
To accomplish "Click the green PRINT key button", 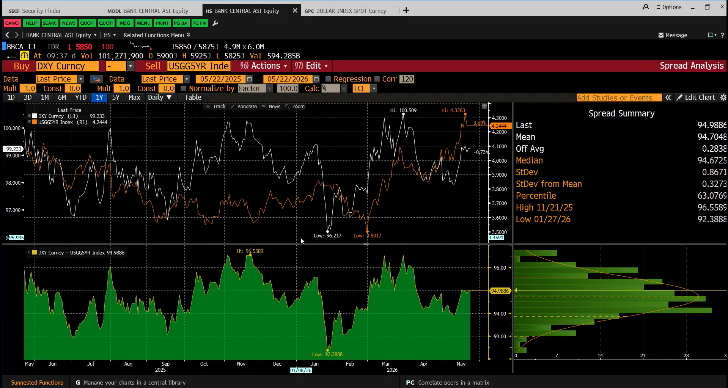I will point(162,22).
